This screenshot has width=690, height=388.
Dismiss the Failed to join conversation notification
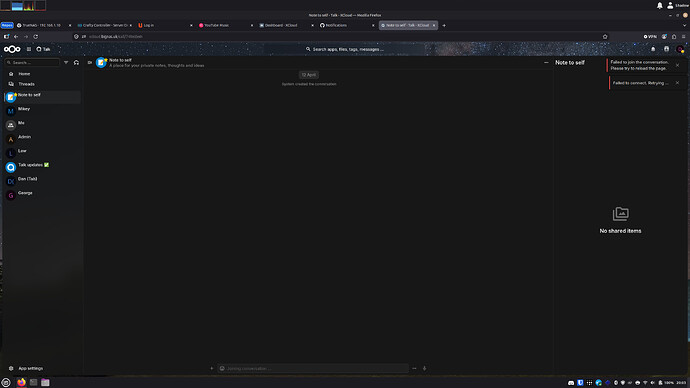(x=678, y=65)
